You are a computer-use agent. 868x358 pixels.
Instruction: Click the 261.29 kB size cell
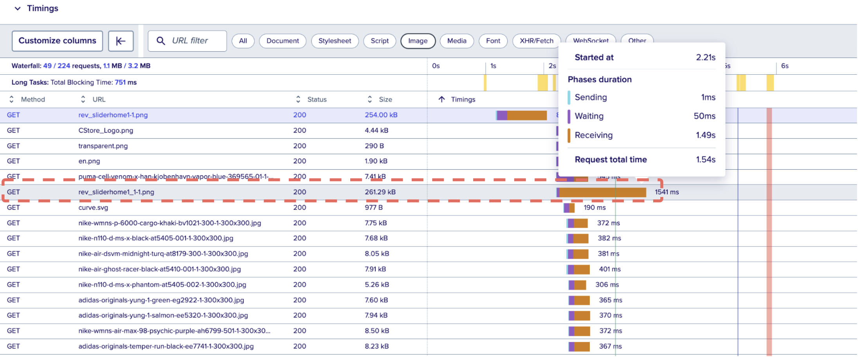click(380, 192)
